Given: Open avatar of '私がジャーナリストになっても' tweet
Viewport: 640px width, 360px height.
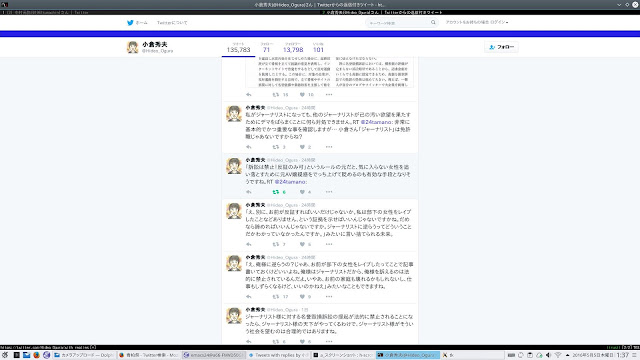Looking at the screenshot, I should (234, 113).
